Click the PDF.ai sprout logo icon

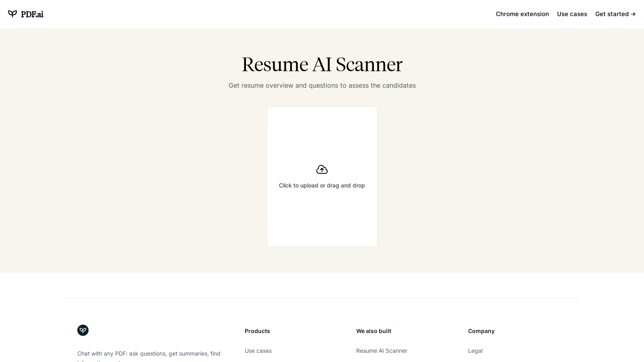coord(12,14)
